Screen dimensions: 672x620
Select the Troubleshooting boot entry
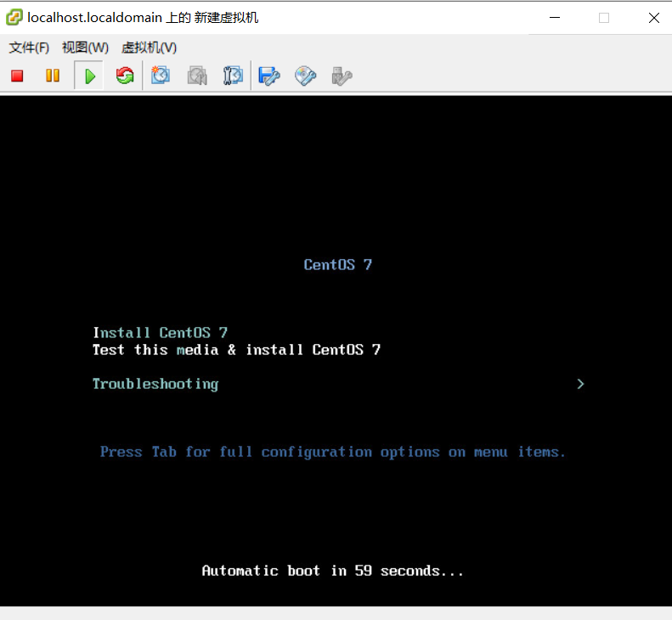(x=155, y=384)
